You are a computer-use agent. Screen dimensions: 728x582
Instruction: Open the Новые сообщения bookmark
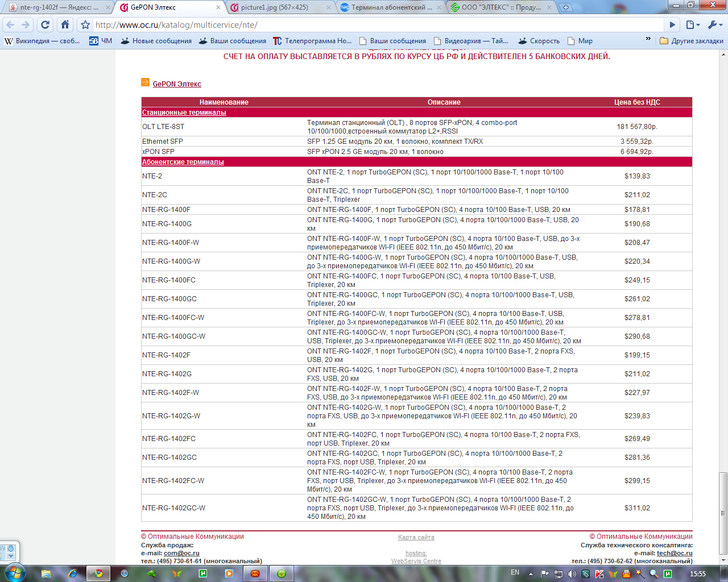(x=156, y=41)
